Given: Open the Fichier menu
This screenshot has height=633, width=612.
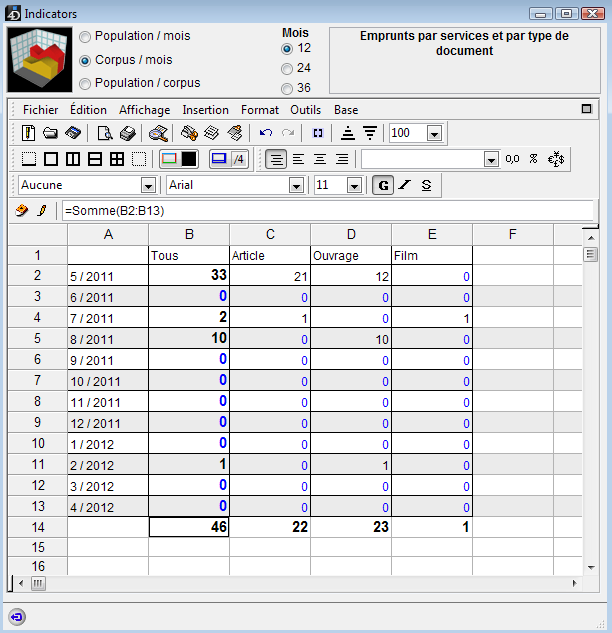Looking at the screenshot, I should 40,110.
